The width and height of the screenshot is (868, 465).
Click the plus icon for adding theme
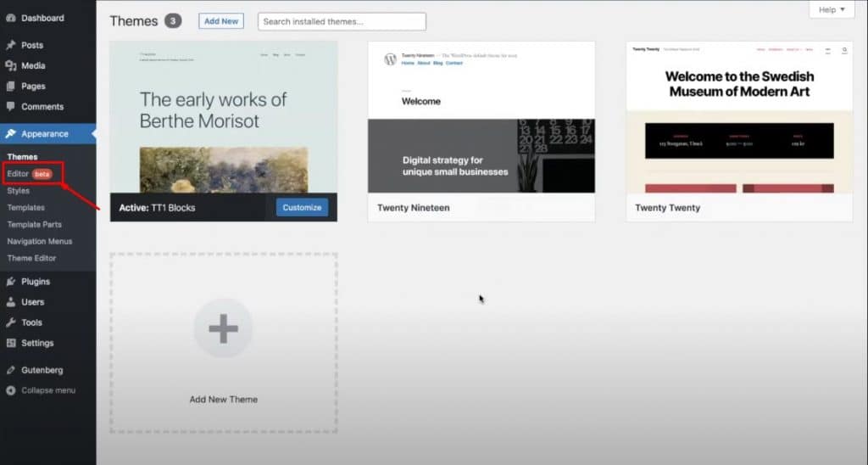[x=224, y=328]
